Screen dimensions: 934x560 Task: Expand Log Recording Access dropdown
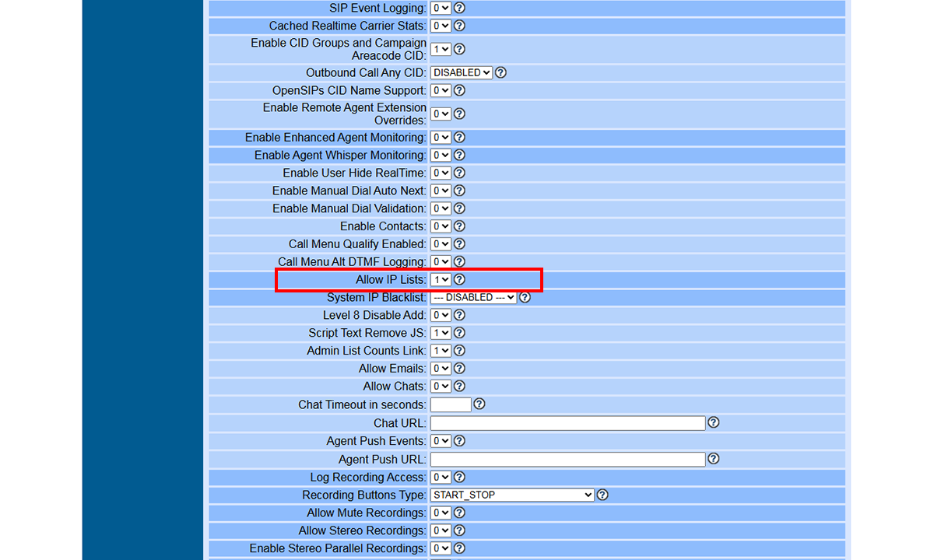(x=441, y=477)
